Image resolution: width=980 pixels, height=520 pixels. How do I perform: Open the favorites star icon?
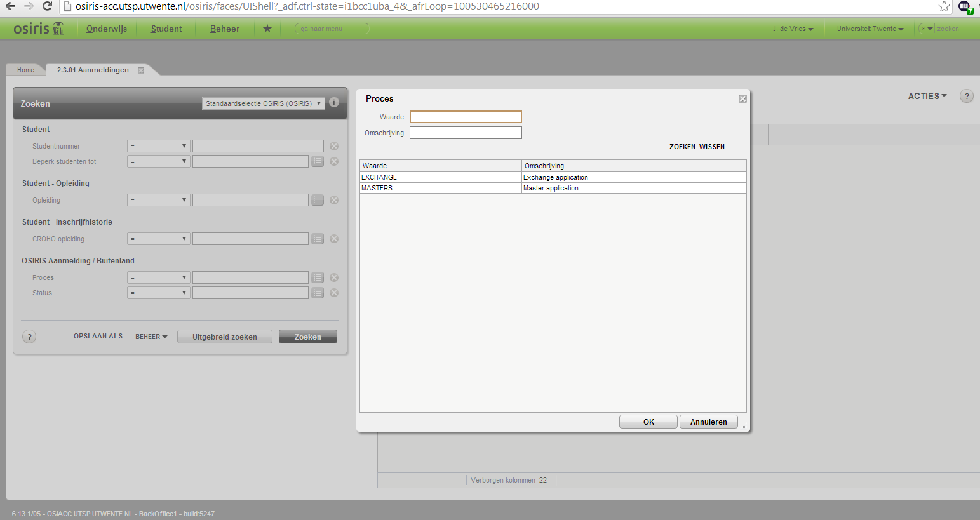[x=267, y=29]
